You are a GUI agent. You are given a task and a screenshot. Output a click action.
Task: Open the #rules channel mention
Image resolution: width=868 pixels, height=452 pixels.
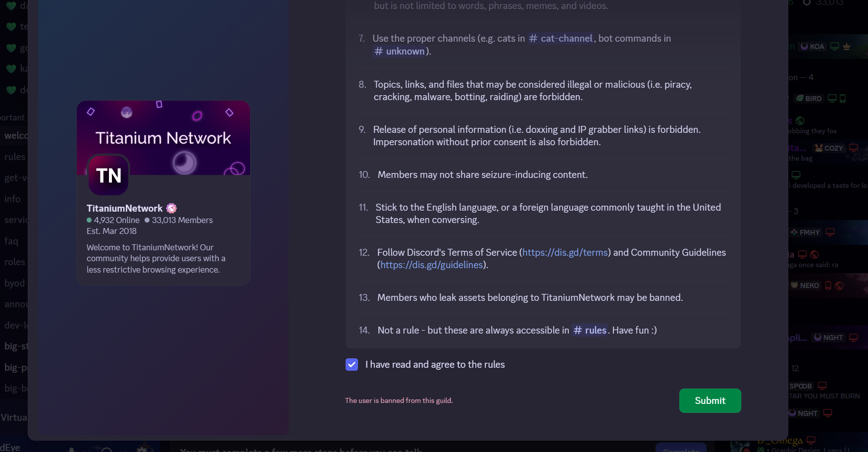(590, 331)
